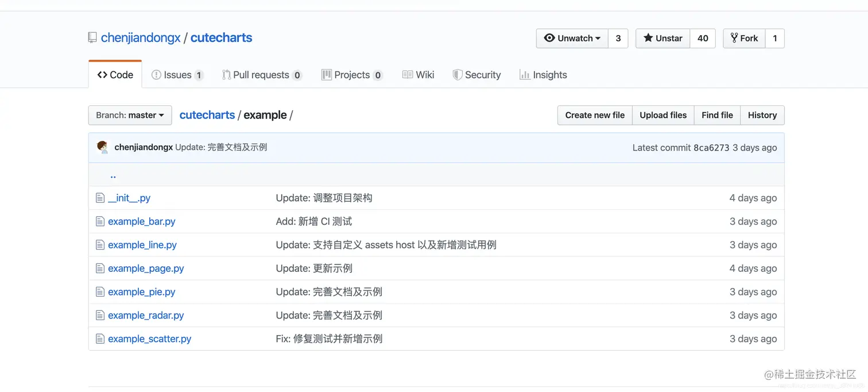Click file icon next to __init__.py
The height and width of the screenshot is (392, 868).
(100, 198)
